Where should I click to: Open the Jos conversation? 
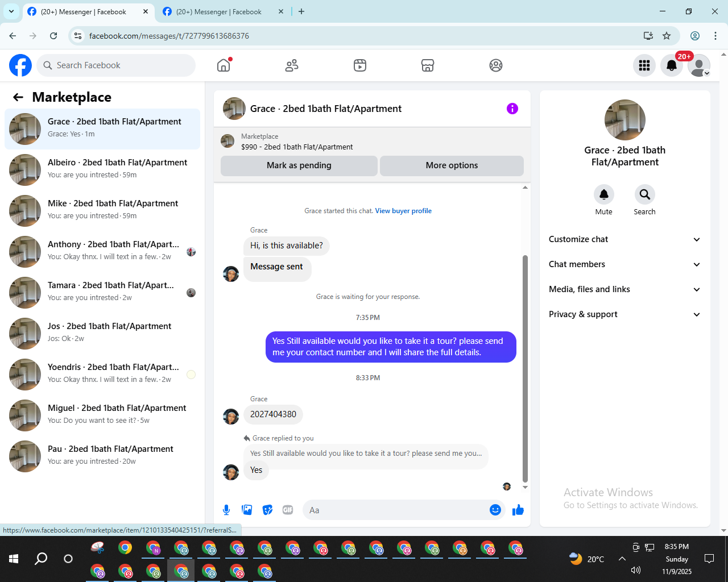(102, 334)
